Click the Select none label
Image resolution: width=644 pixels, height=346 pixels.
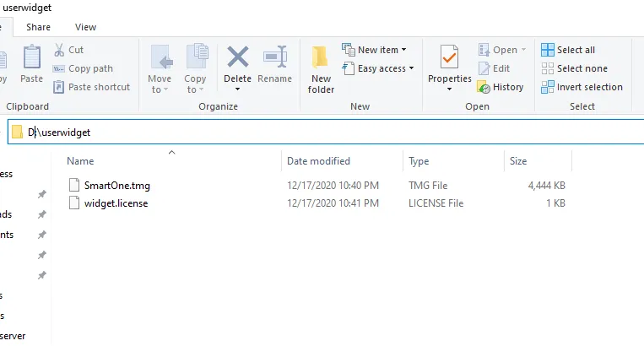582,68
